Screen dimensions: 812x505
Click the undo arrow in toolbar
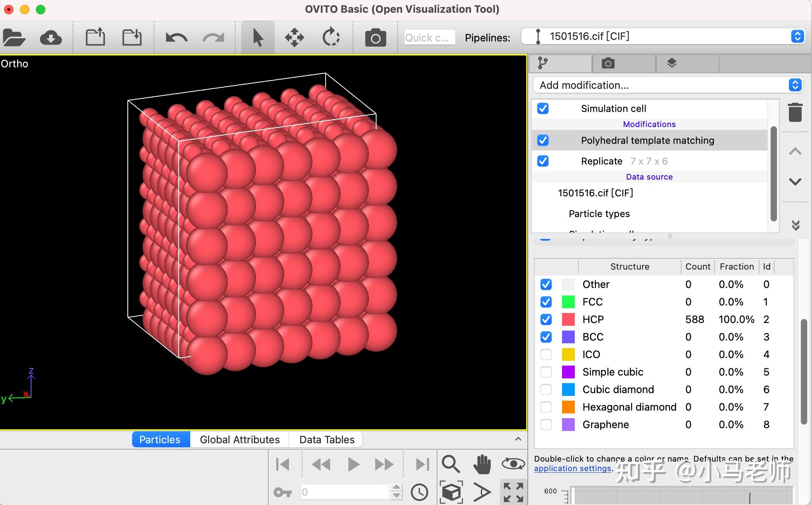tap(176, 38)
